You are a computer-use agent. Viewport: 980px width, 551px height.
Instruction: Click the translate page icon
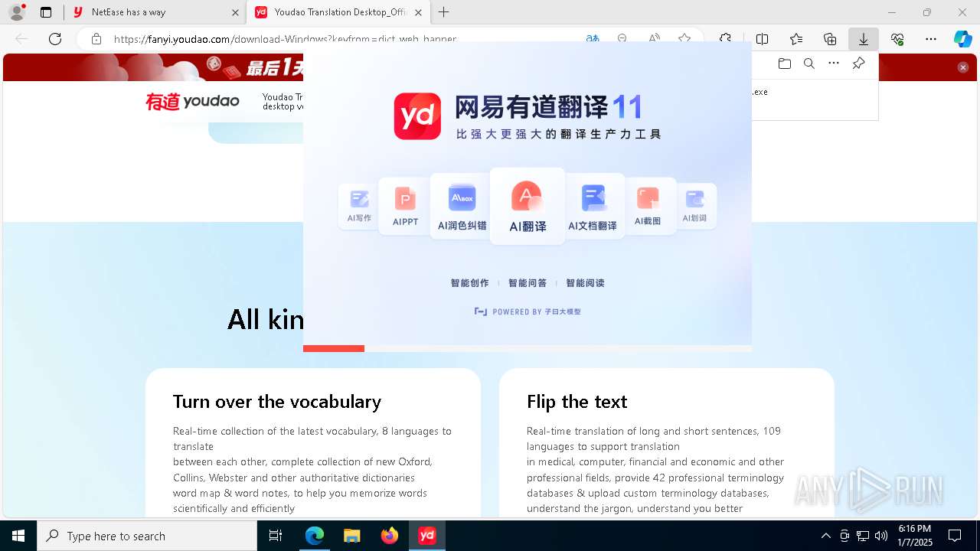(x=593, y=39)
